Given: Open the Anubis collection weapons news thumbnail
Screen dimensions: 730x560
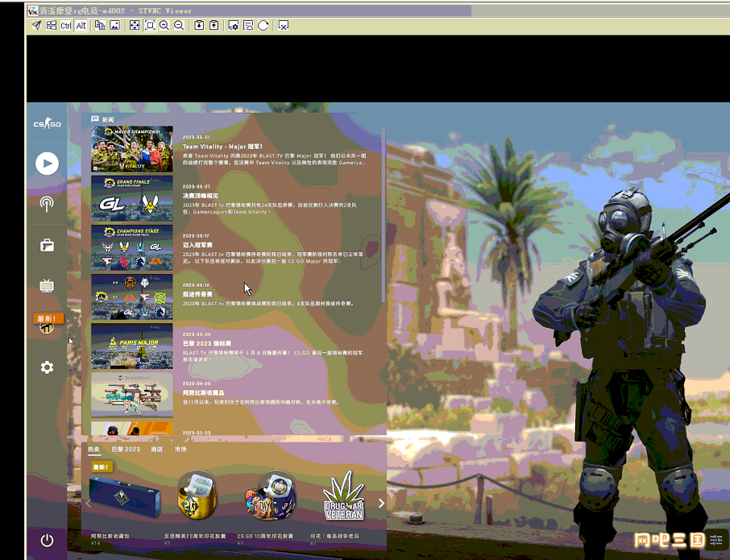Looking at the screenshot, I should point(132,395).
